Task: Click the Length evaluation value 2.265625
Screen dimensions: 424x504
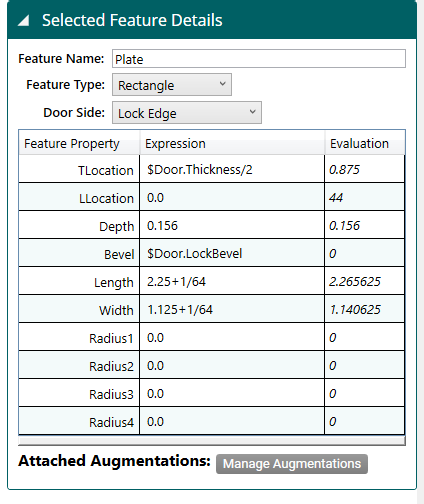Action: click(x=355, y=282)
